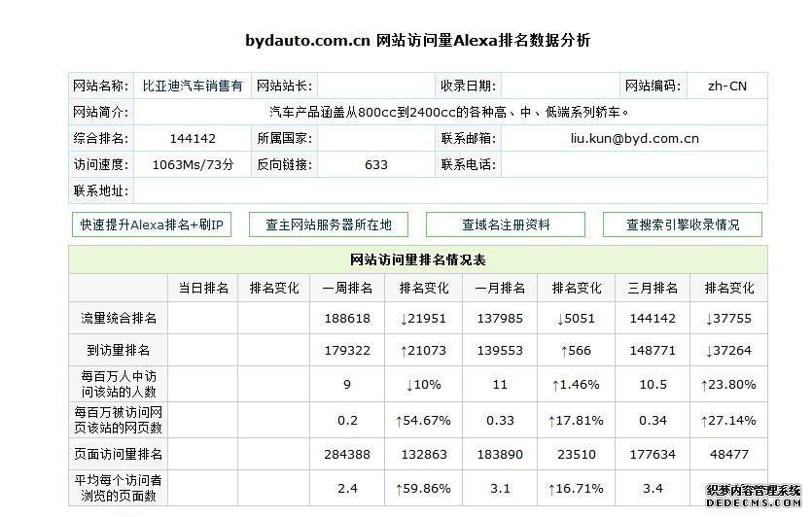This screenshot has height=517, width=812.
Task: Click the ↓10% change cell
Action: click(x=423, y=385)
